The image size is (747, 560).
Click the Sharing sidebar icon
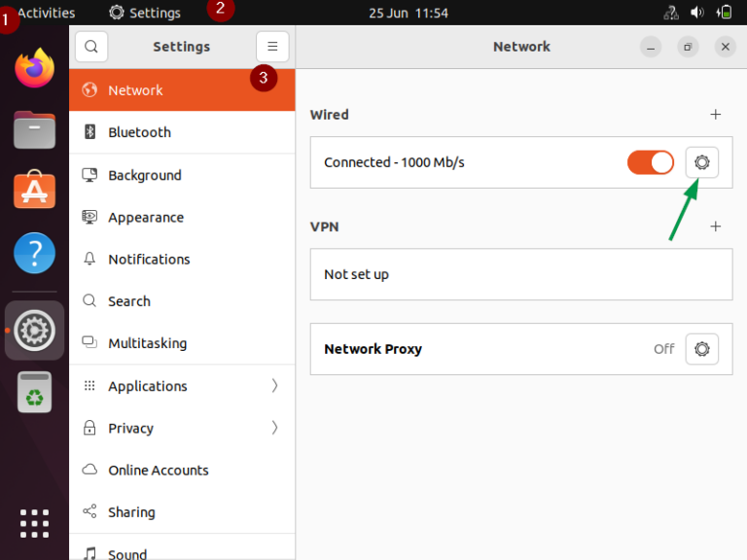coord(89,511)
